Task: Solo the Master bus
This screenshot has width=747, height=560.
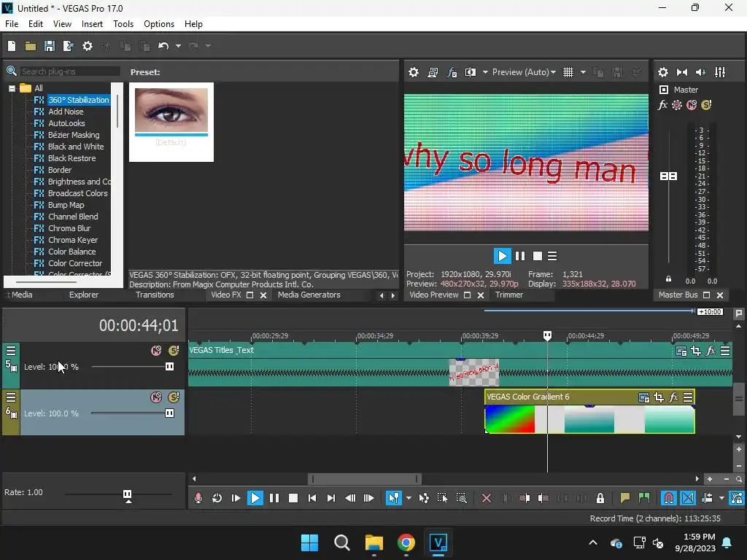Action: (706, 105)
